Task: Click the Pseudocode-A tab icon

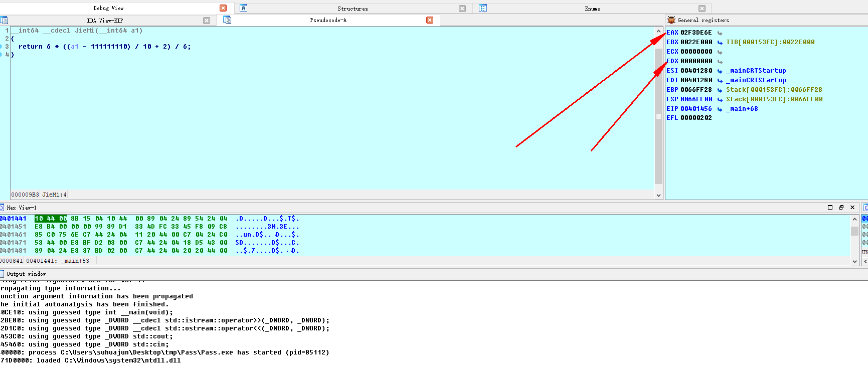Action: (227, 20)
